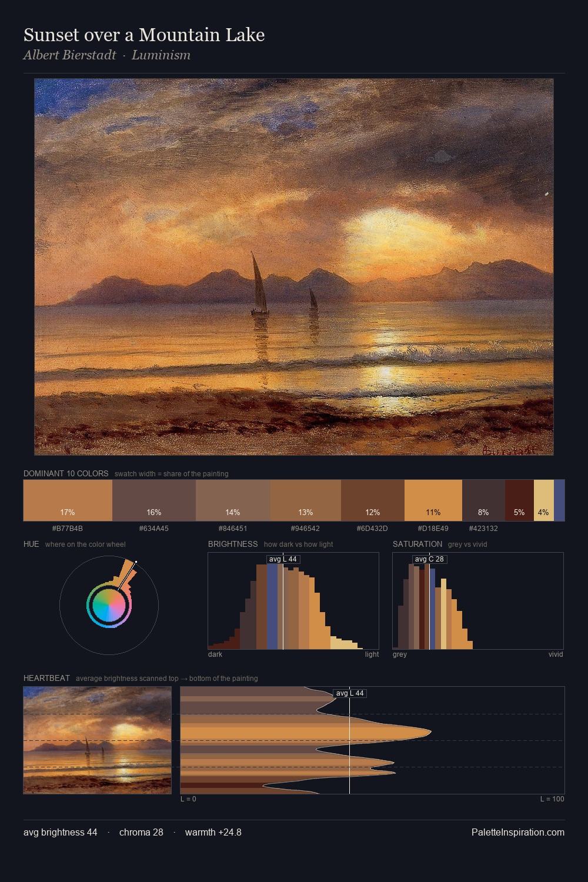This screenshot has height=882, width=588.
Task: Click the avg C 28 label
Action: pyautogui.click(x=429, y=559)
